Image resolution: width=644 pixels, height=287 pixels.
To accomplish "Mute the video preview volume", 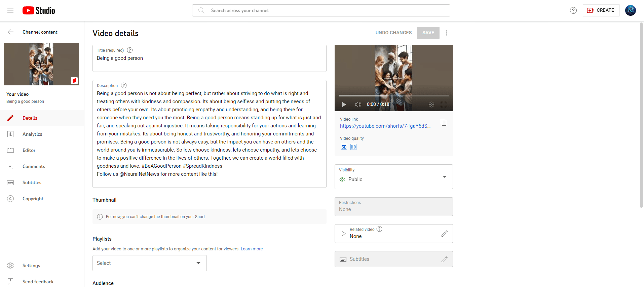I will pyautogui.click(x=358, y=105).
